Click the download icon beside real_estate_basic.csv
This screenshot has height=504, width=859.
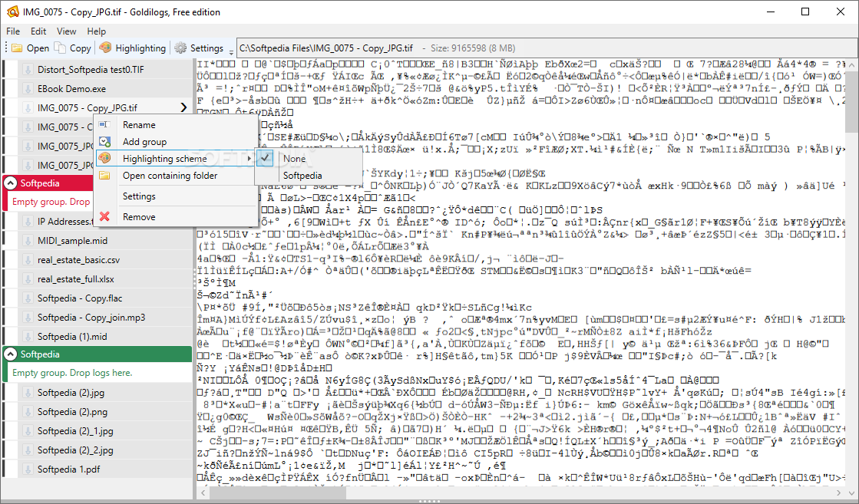pyautogui.click(x=28, y=260)
